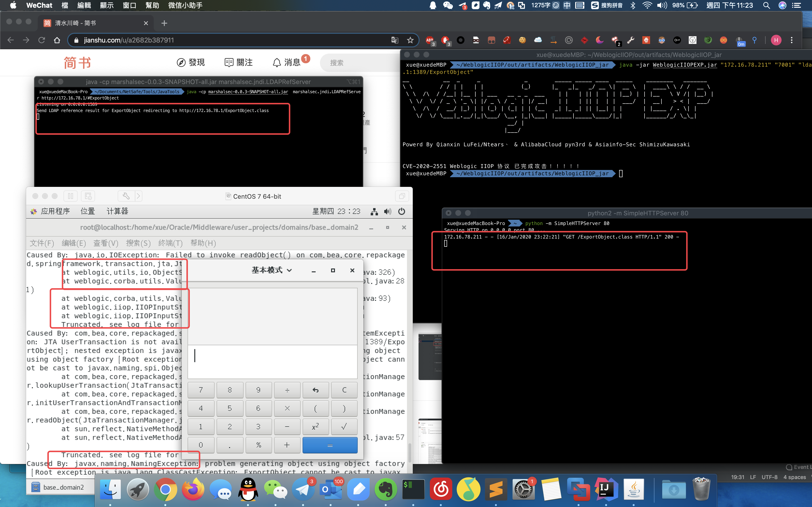Click the Google Translate icon in address bar
The height and width of the screenshot is (507, 812).
(x=395, y=40)
